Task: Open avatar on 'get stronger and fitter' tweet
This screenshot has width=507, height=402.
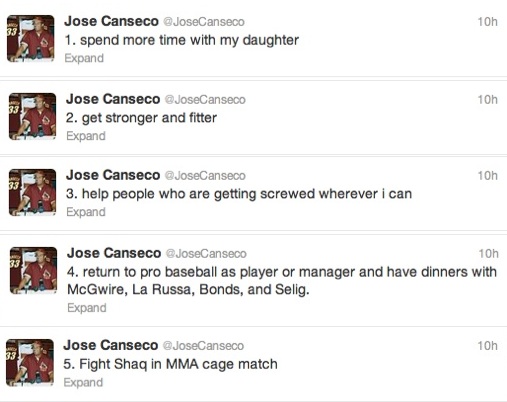Action: (32, 116)
